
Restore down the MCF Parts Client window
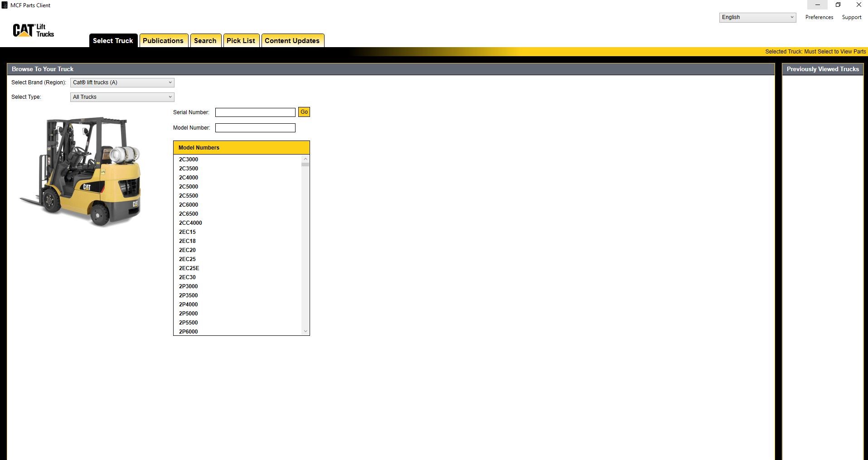838,5
